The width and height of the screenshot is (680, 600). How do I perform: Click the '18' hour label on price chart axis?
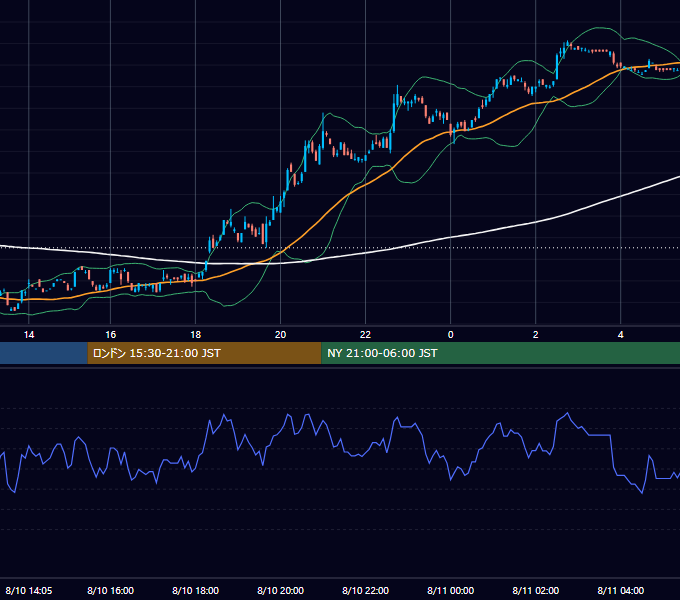click(x=196, y=335)
